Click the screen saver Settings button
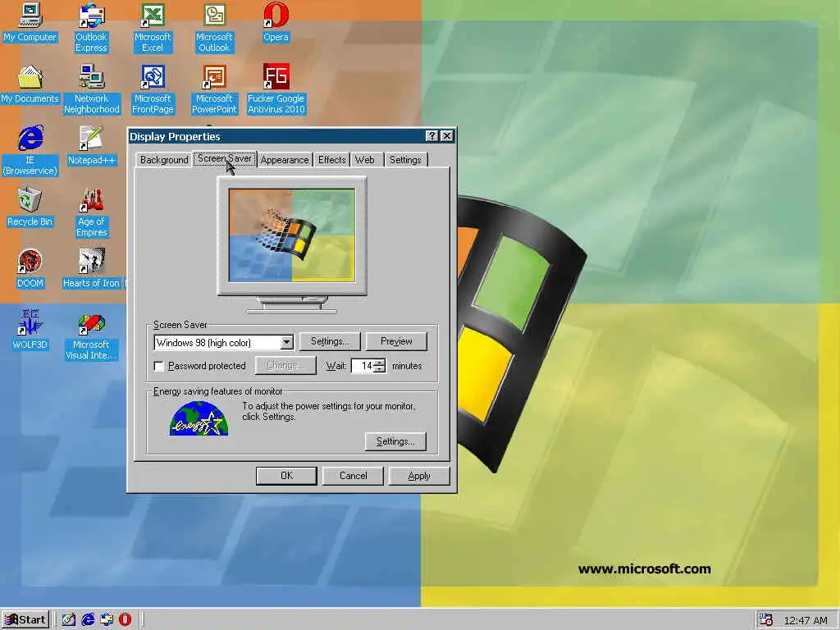The height and width of the screenshot is (630, 840). (x=330, y=341)
